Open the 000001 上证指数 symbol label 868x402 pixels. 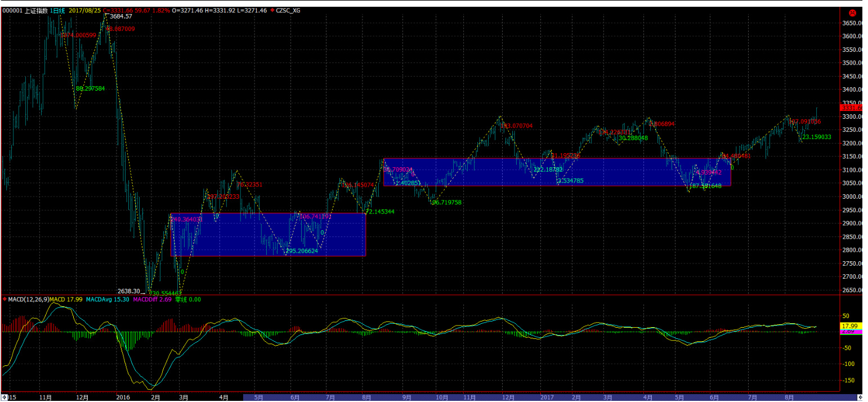(x=25, y=11)
